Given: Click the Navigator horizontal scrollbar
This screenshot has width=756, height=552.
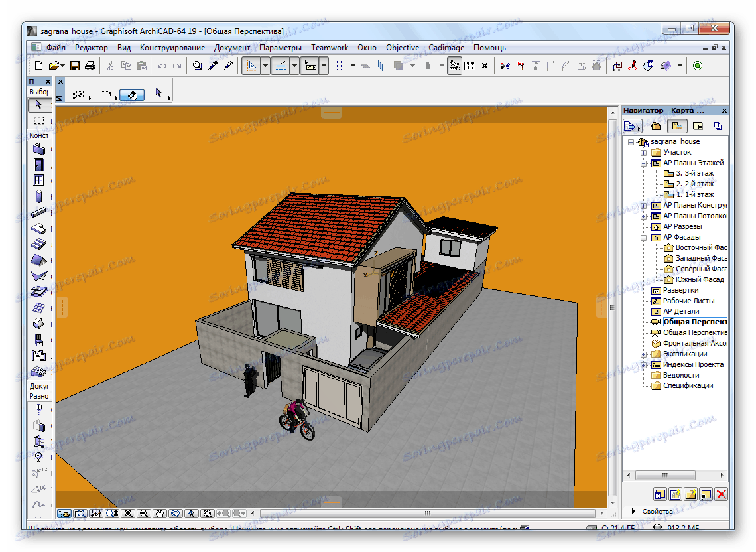Looking at the screenshot, I should point(665,475).
